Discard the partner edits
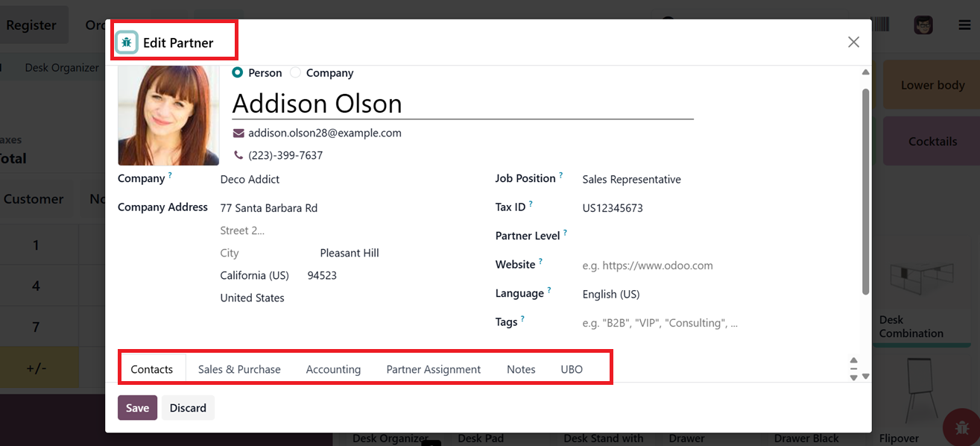This screenshot has height=446, width=980. (x=188, y=408)
